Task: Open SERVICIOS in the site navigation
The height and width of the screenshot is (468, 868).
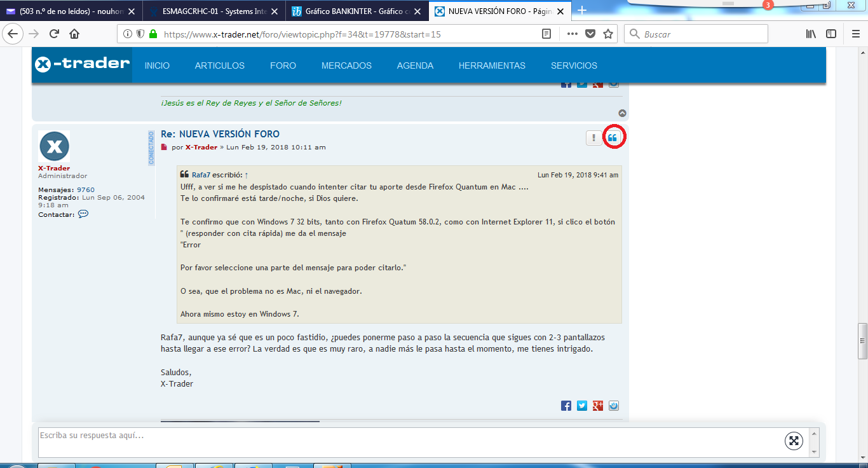Action: (x=574, y=65)
